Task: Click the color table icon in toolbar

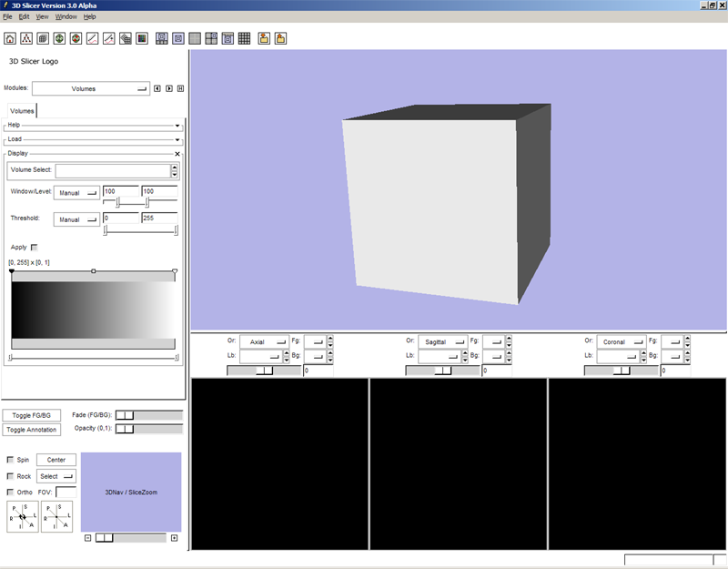Action: 141,38
